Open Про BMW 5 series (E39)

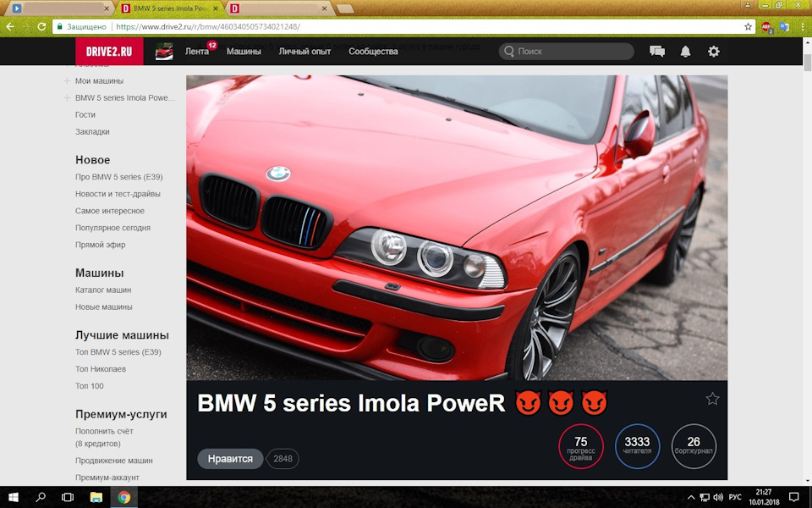pyautogui.click(x=119, y=177)
